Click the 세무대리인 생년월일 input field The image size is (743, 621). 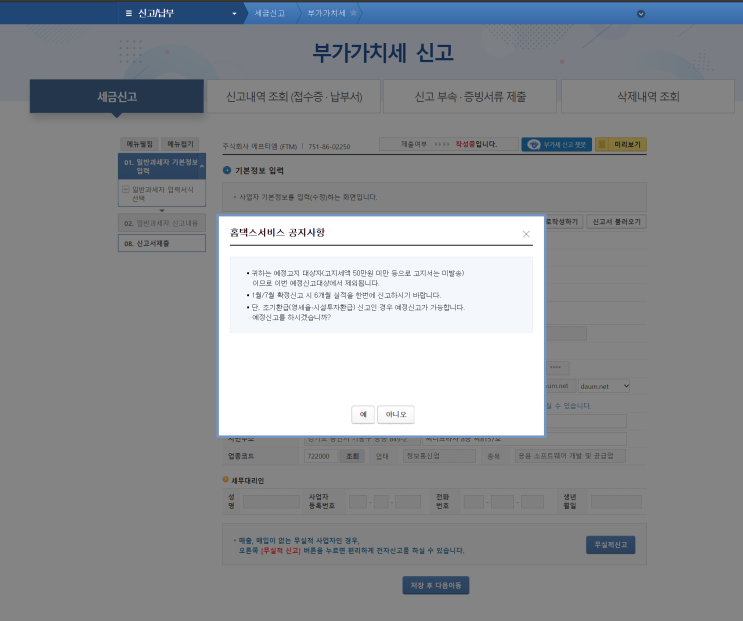[x=616, y=502]
